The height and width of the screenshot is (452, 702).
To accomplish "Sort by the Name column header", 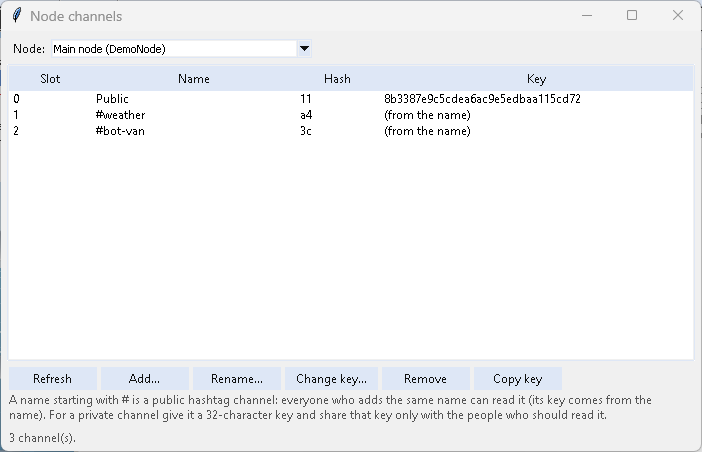I will (x=194, y=79).
